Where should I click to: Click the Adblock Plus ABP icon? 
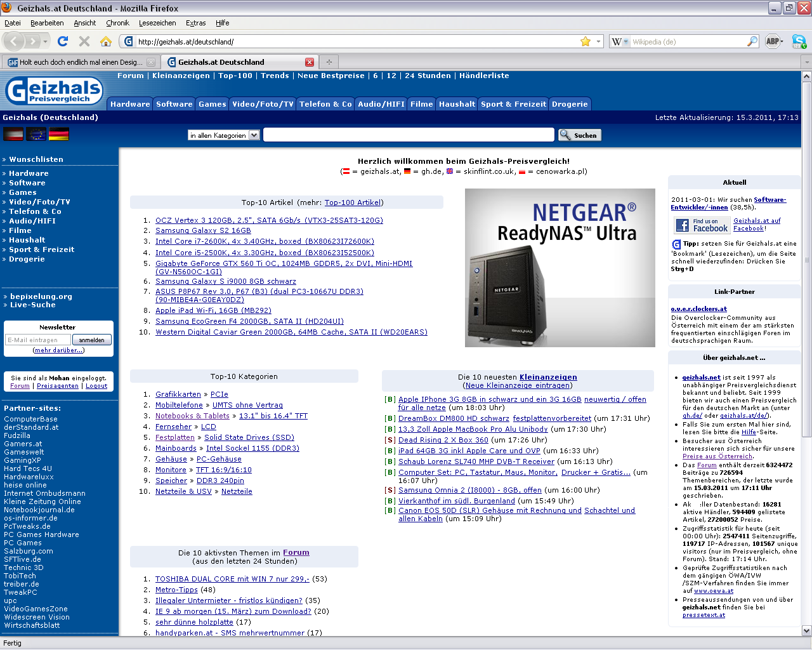click(772, 41)
